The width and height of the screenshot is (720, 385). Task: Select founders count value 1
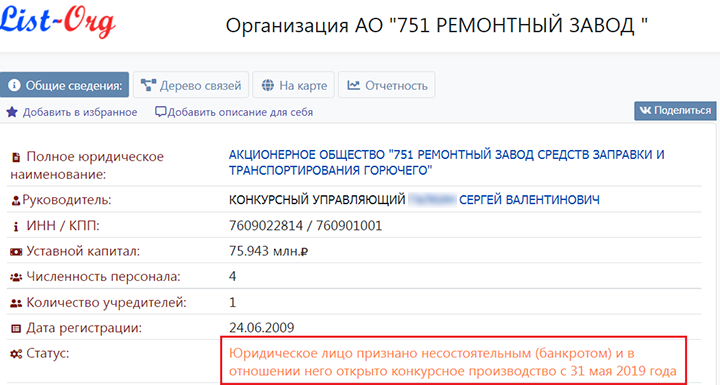coord(232,302)
